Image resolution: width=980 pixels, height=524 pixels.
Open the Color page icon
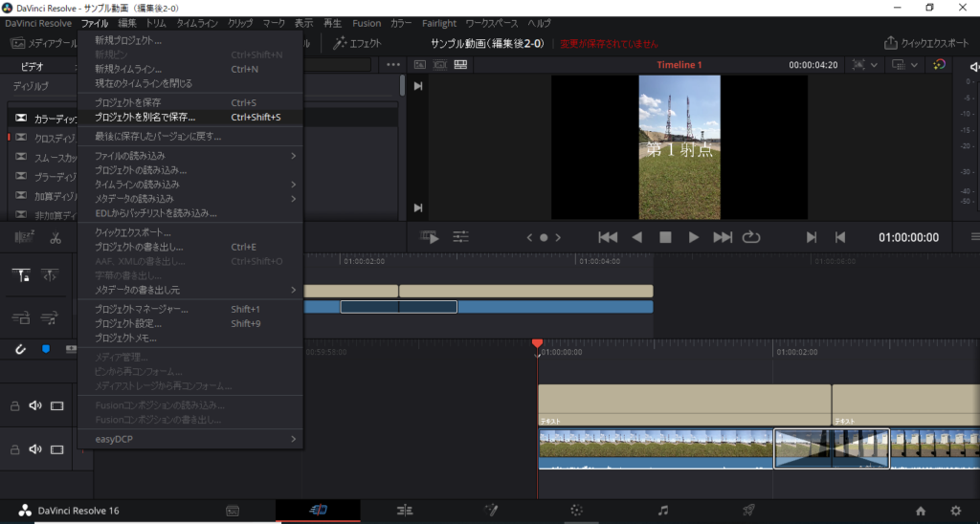tap(577, 511)
